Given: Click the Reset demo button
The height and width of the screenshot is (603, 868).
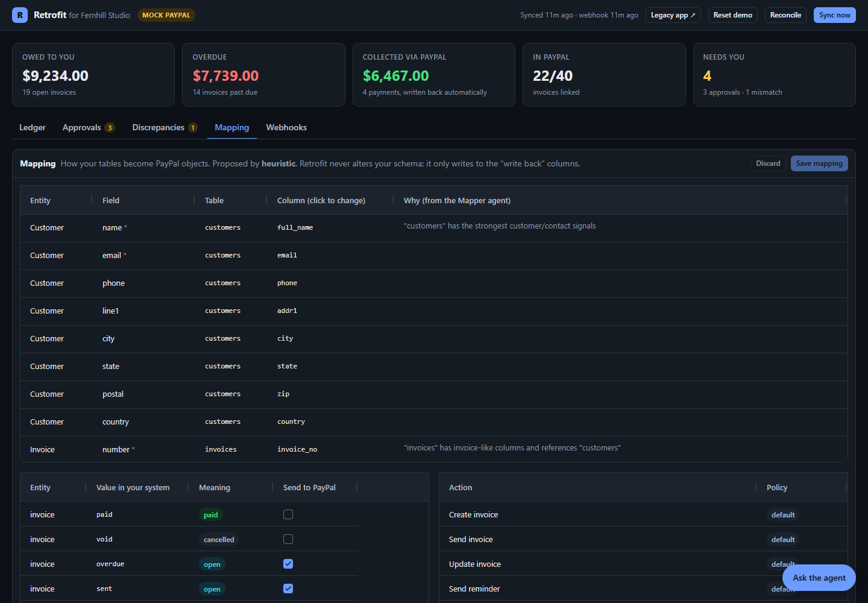Looking at the screenshot, I should (x=732, y=15).
